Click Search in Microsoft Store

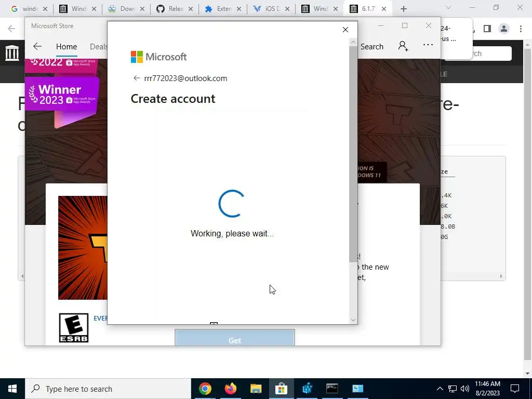(372, 47)
